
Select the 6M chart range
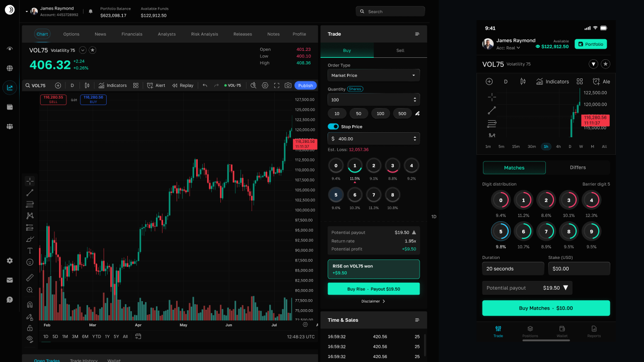point(85,336)
